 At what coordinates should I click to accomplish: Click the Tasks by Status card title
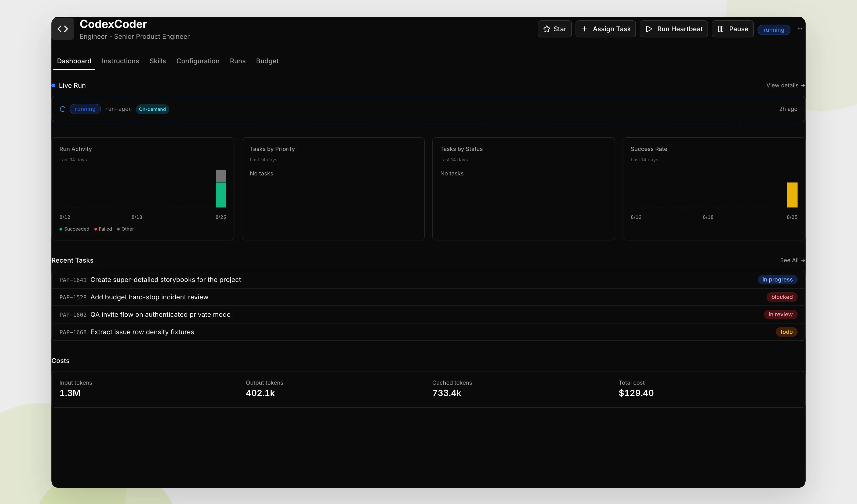[x=462, y=149]
